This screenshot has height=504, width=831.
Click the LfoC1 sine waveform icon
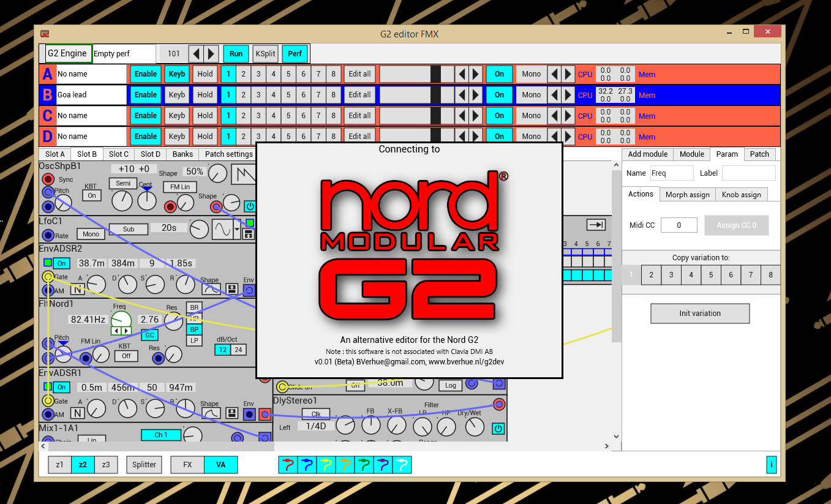[x=222, y=230]
